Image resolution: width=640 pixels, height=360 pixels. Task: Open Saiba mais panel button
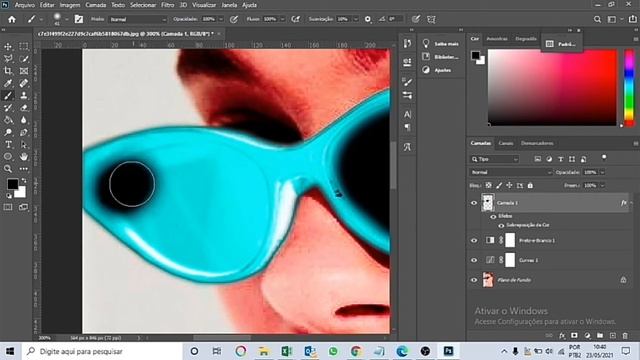click(440, 44)
